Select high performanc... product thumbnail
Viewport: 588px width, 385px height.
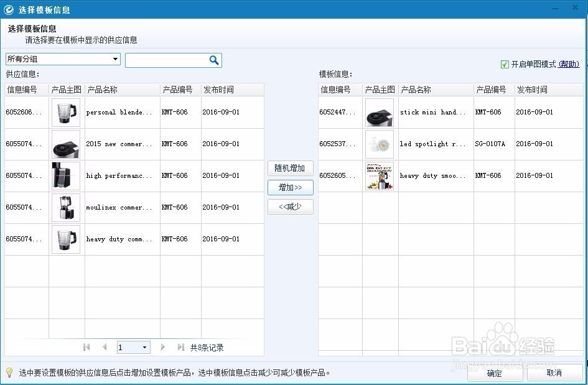(x=66, y=176)
